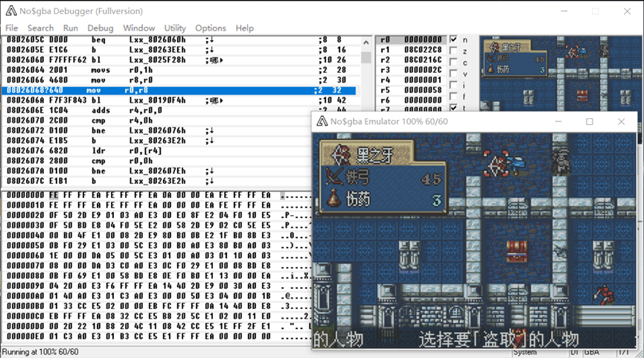Select register r2 value 08C0216C
644x358 pixels.
click(x=423, y=60)
